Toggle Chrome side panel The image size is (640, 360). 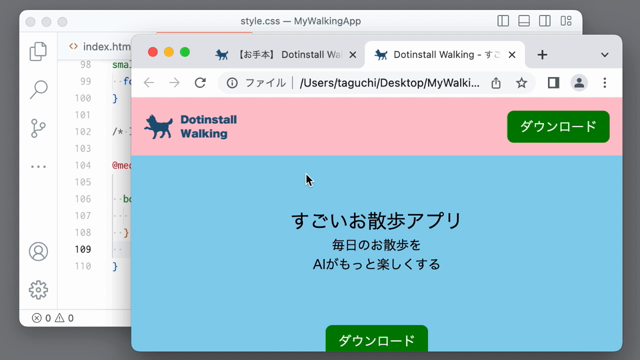click(553, 83)
